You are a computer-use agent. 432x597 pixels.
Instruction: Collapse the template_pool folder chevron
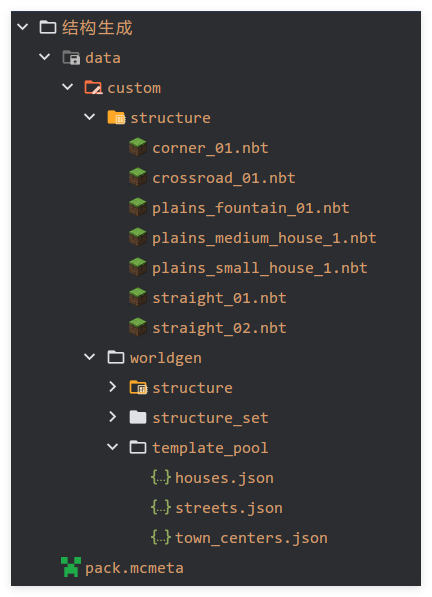pos(112,447)
